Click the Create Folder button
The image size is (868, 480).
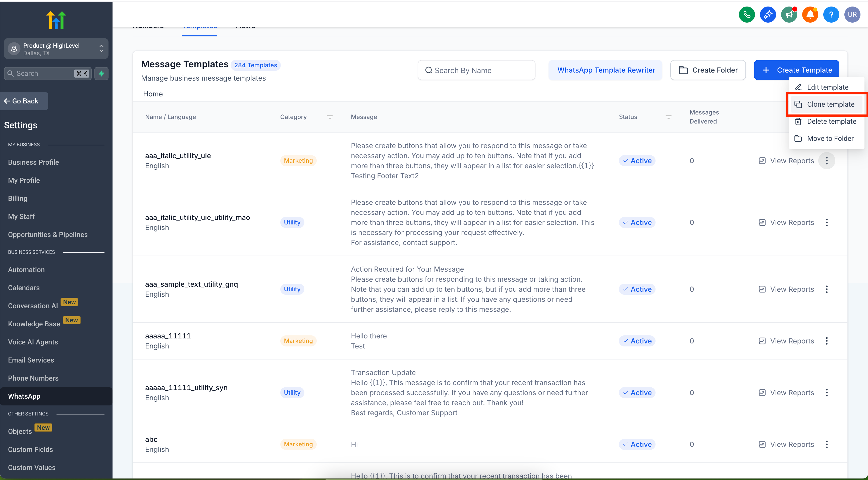(x=708, y=70)
